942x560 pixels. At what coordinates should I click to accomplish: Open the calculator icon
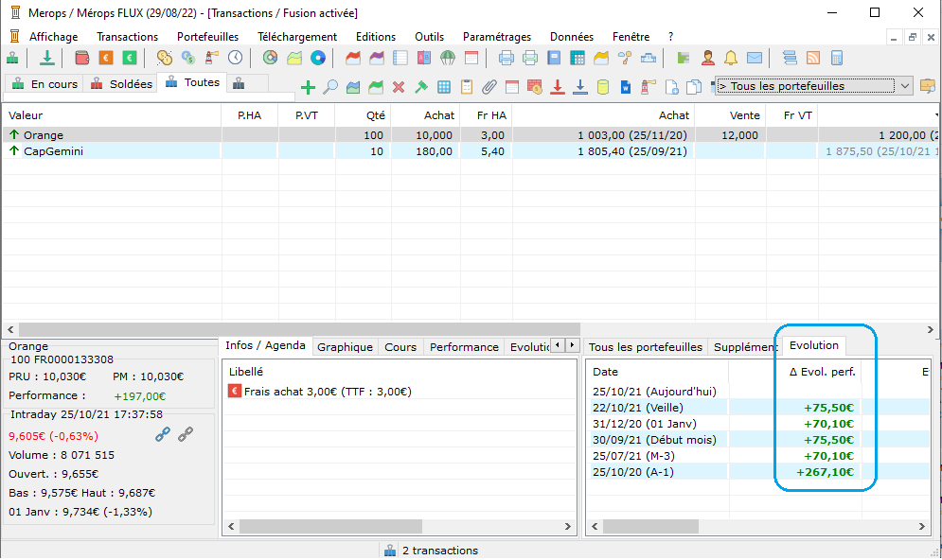(x=836, y=58)
